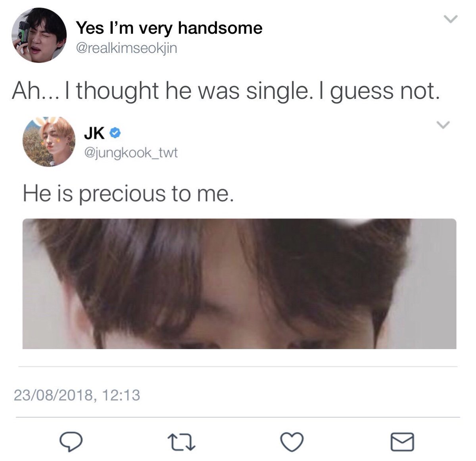Screen dimensions: 476x461
Task: Visit the @realkimseokjin handle
Action: (x=126, y=48)
